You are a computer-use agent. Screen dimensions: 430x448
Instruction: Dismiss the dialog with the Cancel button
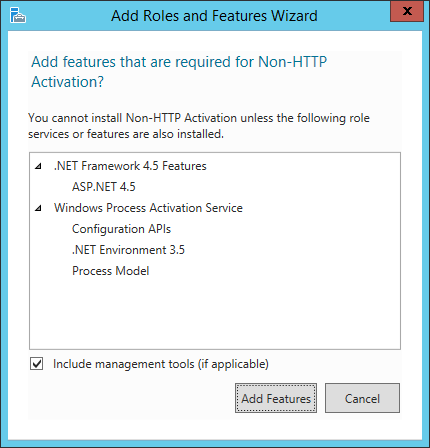click(362, 398)
